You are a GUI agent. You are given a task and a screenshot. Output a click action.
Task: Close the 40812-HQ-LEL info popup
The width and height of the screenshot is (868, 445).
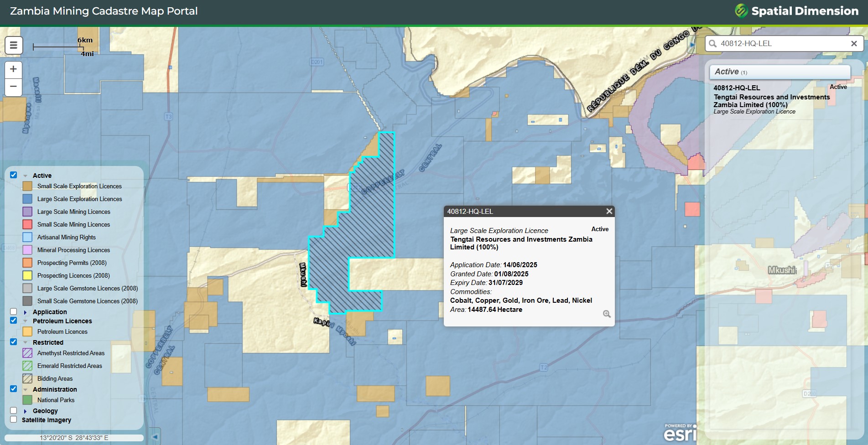coord(609,211)
